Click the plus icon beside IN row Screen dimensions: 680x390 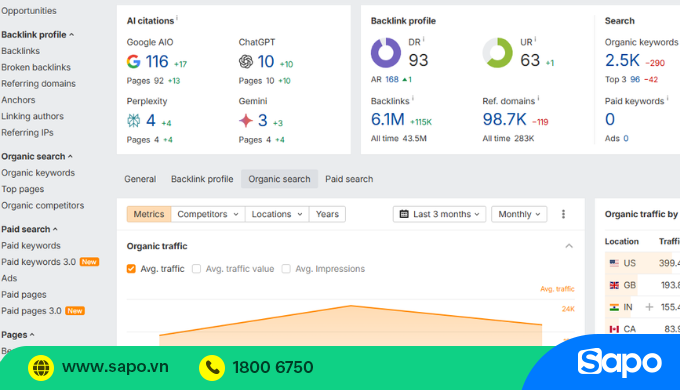click(649, 307)
